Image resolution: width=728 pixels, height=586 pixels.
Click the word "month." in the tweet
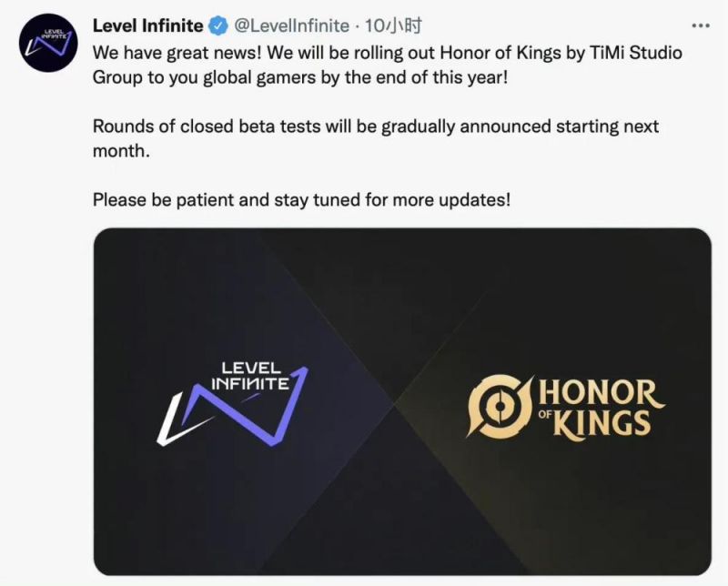coord(119,150)
